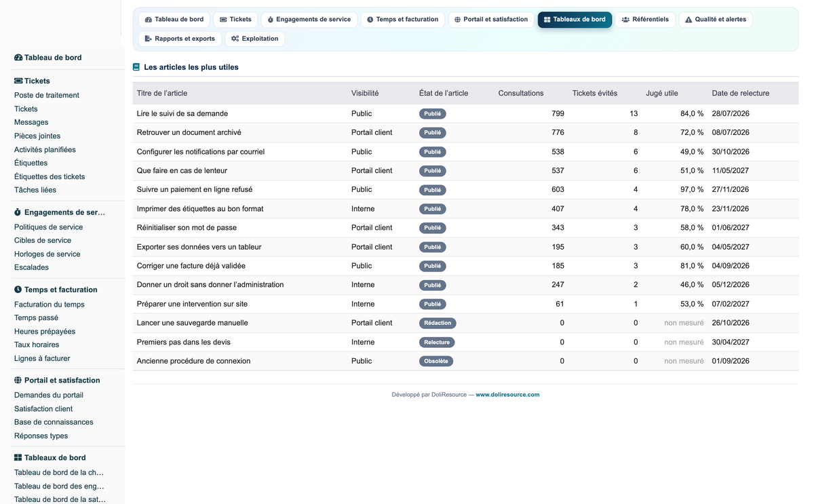Click the stopwatch icon beside Engagements de service heading

pyautogui.click(x=18, y=212)
